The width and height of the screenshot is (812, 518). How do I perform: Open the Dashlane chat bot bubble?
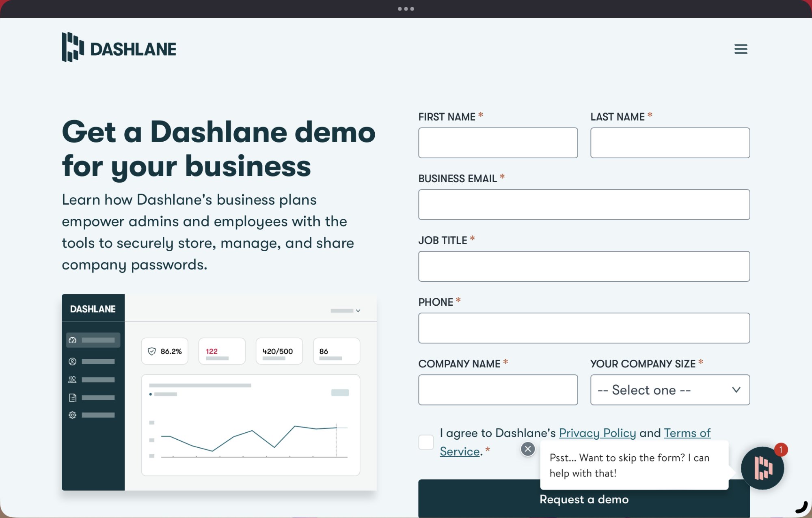[x=762, y=468]
